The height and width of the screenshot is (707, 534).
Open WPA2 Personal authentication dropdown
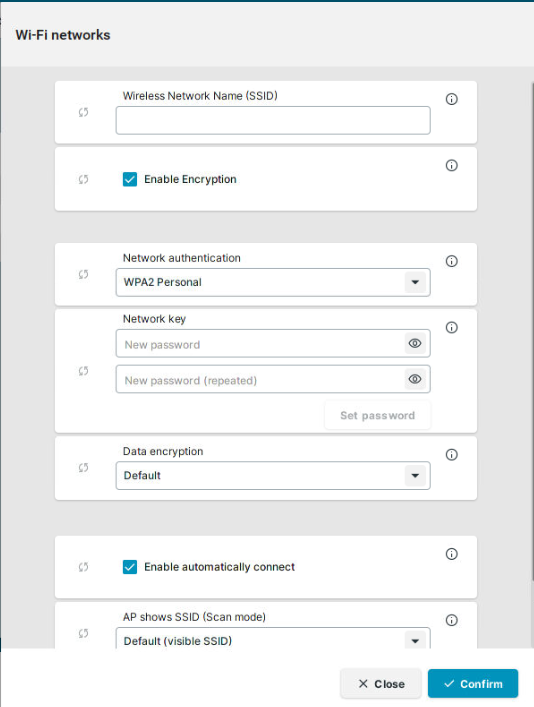(x=273, y=282)
